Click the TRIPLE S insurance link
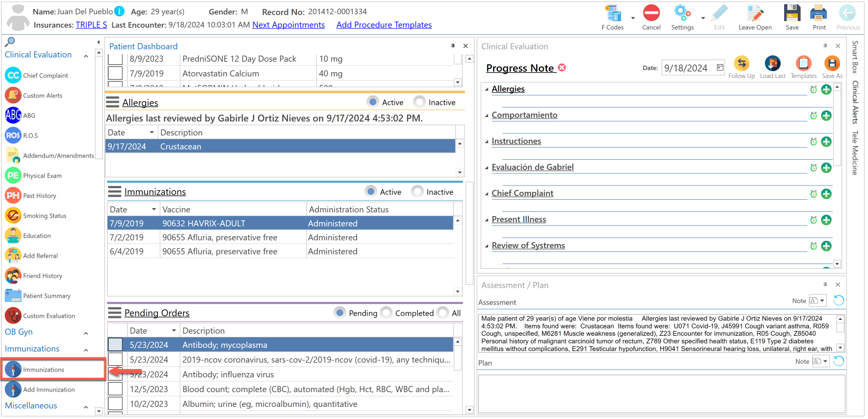 tap(91, 25)
